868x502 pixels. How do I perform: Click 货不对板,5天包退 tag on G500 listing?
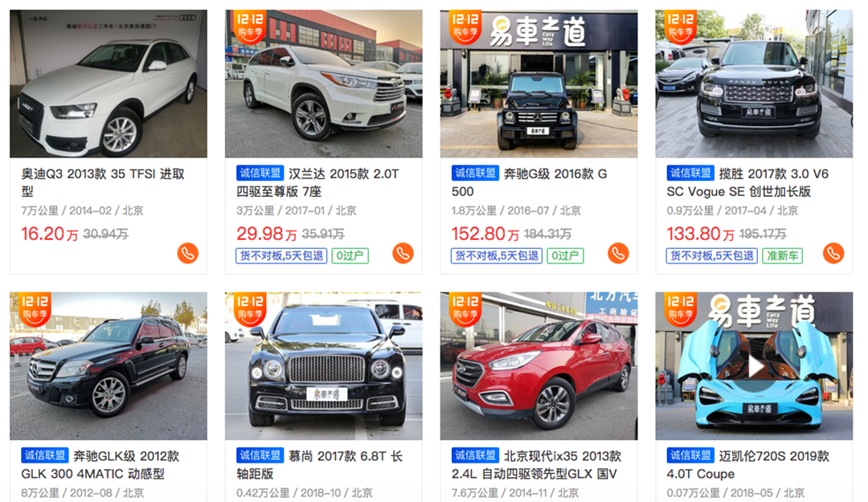[x=497, y=255]
